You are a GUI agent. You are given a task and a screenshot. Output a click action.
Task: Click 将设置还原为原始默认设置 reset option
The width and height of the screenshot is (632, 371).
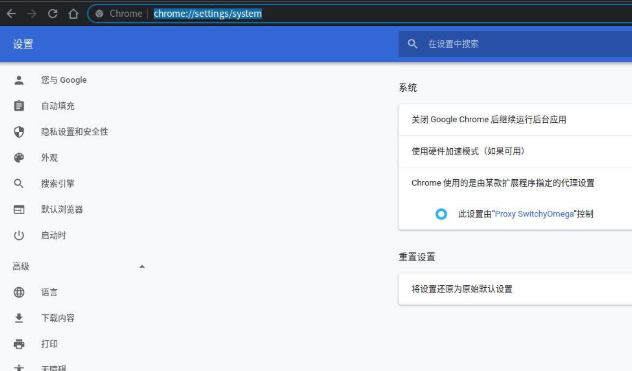[x=515, y=289]
